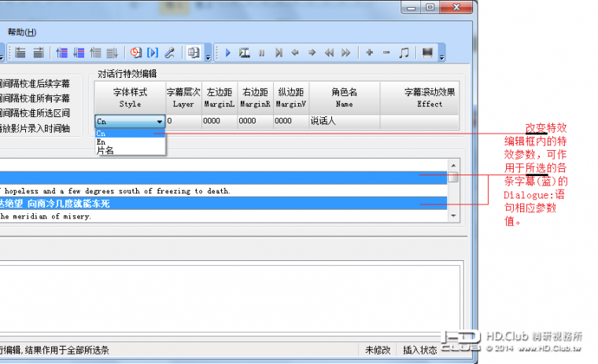This screenshot has height=364, width=598.
Task: Click the left arrow step back icon
Action: (x=295, y=53)
